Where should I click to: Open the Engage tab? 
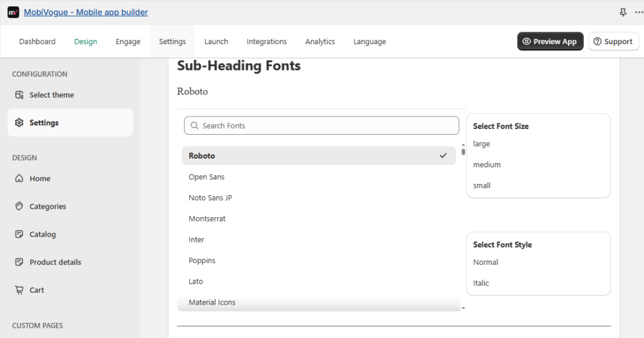128,42
